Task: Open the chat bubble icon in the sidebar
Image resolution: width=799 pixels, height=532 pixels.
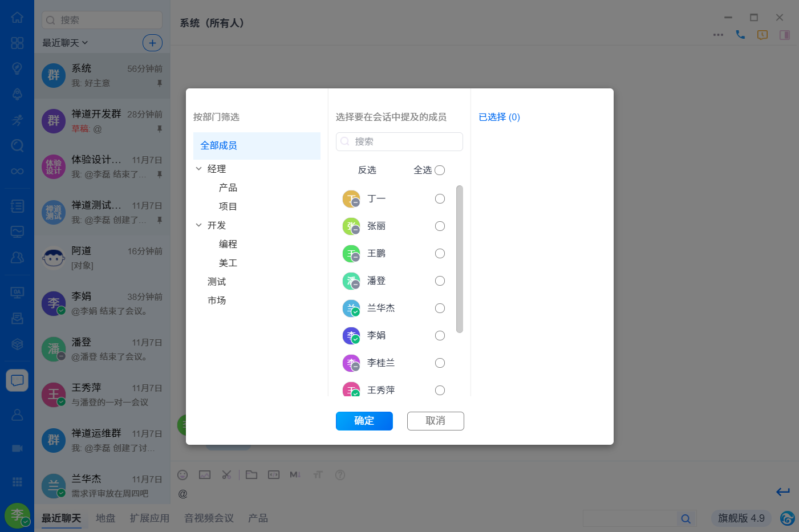Action: (x=17, y=380)
